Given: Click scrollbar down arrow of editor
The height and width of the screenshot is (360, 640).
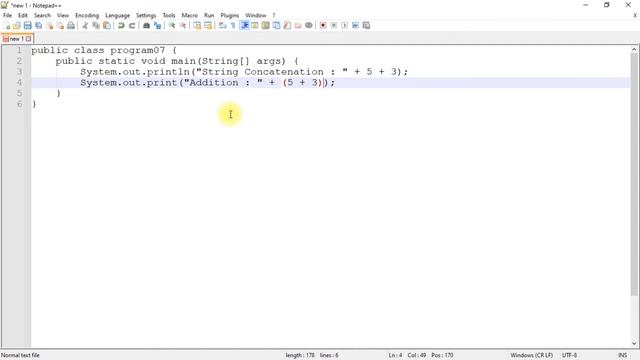Looking at the screenshot, I should point(634,343).
